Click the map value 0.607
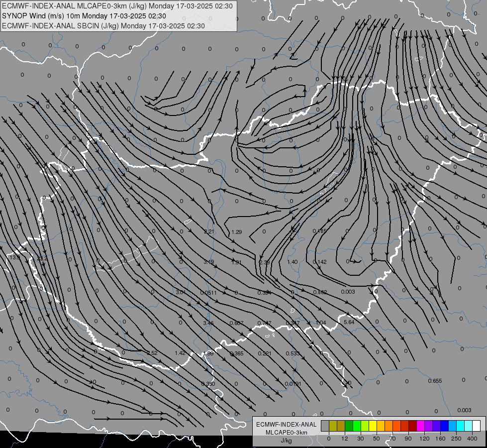This screenshot has height=448, width=487. click(x=236, y=324)
